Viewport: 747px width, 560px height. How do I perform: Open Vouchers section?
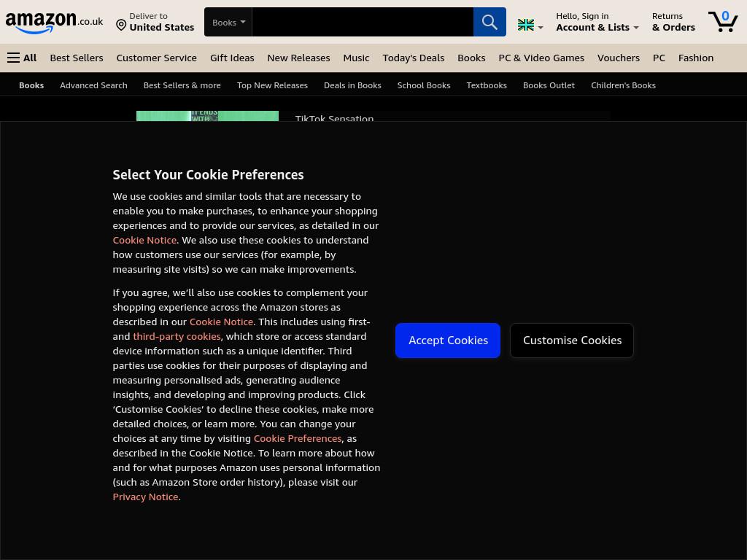[619, 58]
